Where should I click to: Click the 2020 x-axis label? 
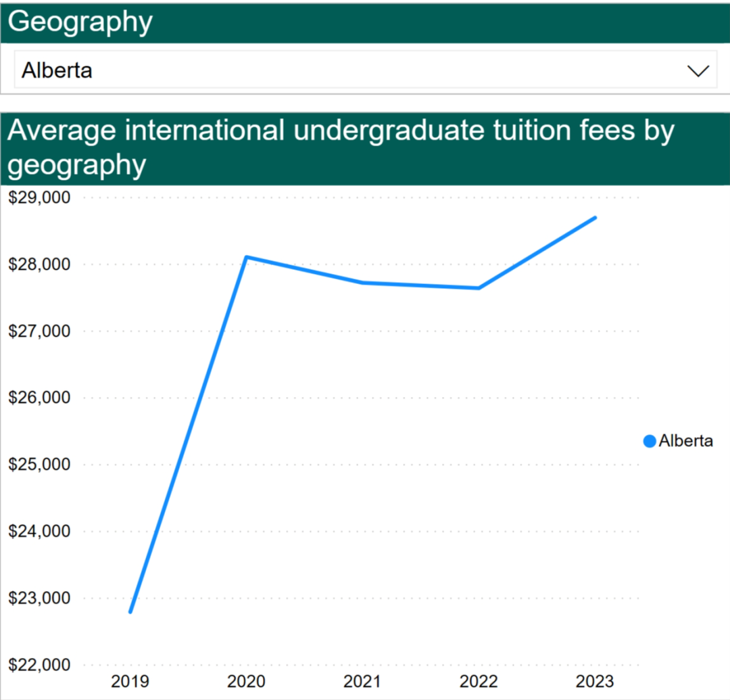[246, 681]
